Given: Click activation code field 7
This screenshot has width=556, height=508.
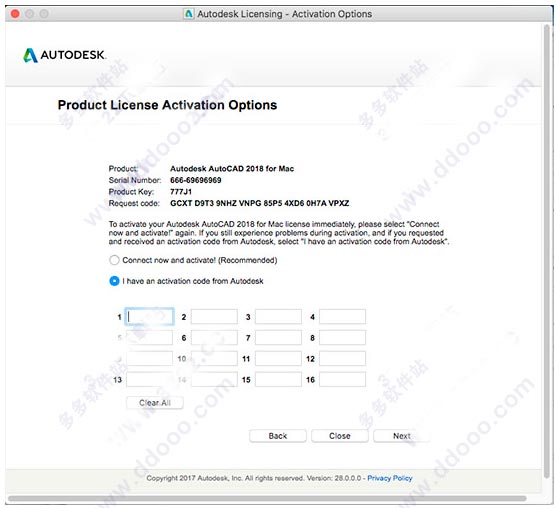Looking at the screenshot, I should pos(278,337).
